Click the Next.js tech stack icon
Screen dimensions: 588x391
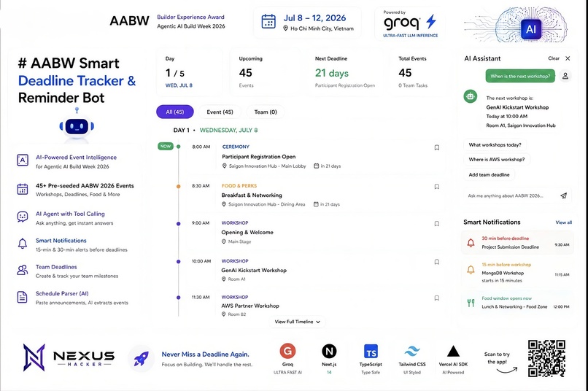329,352
